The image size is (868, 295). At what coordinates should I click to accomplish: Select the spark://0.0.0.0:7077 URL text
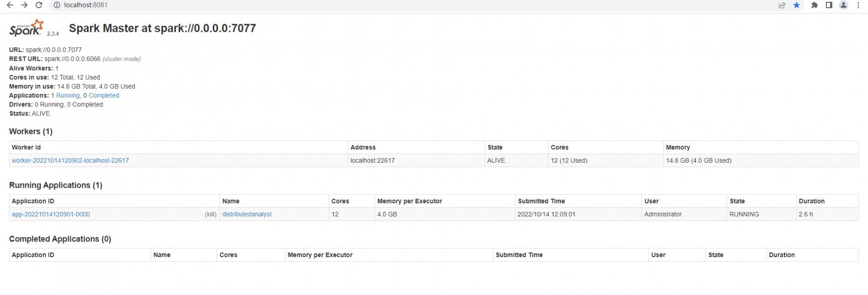point(53,50)
